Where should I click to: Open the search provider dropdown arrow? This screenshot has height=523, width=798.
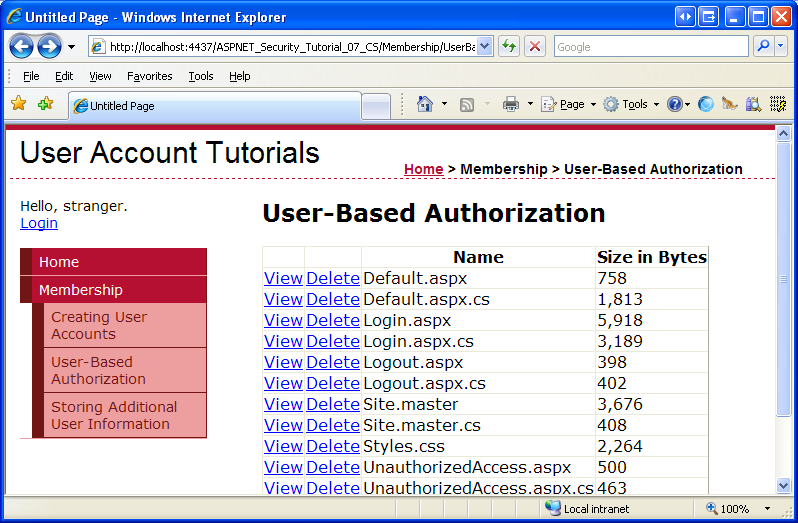pos(781,46)
